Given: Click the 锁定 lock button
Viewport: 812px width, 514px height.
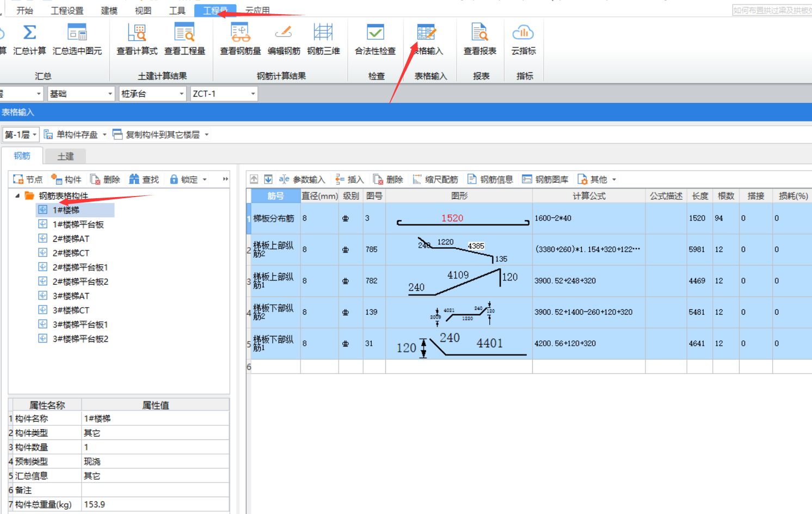Looking at the screenshot, I should click(183, 179).
